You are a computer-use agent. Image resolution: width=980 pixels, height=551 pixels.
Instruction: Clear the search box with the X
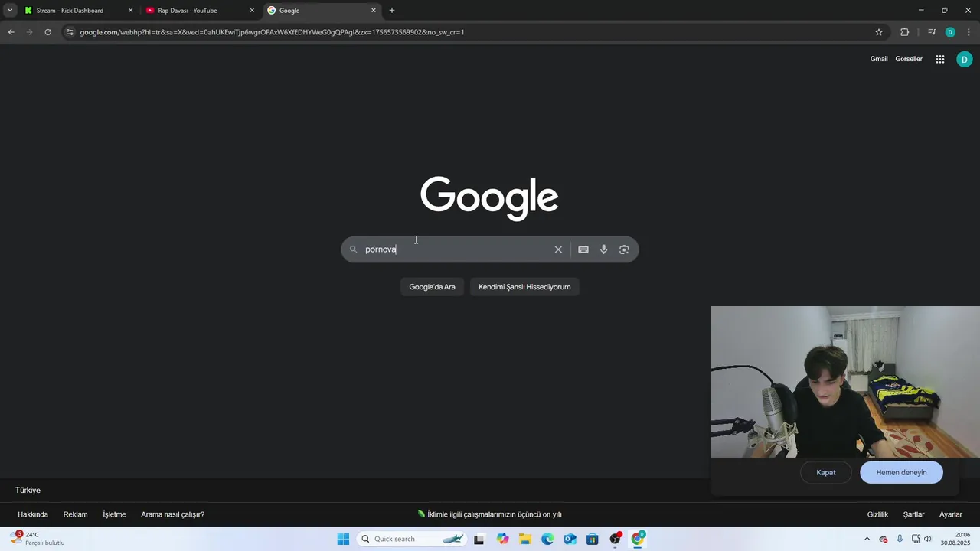[x=558, y=249]
